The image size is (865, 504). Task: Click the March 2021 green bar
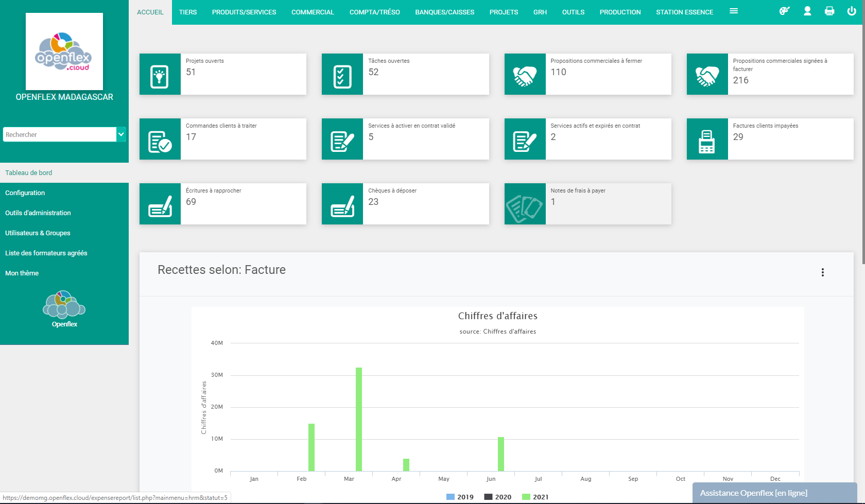point(359,419)
